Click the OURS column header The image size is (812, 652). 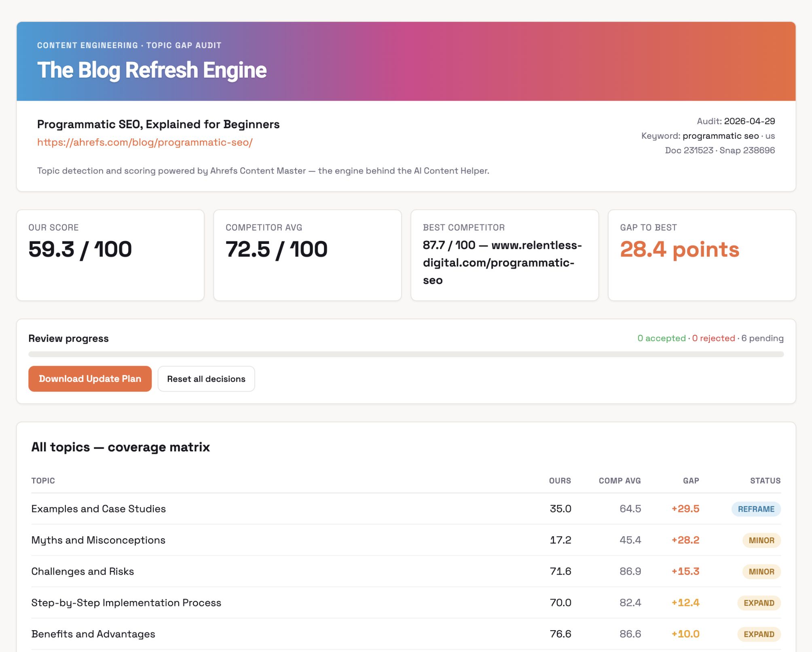coord(560,481)
